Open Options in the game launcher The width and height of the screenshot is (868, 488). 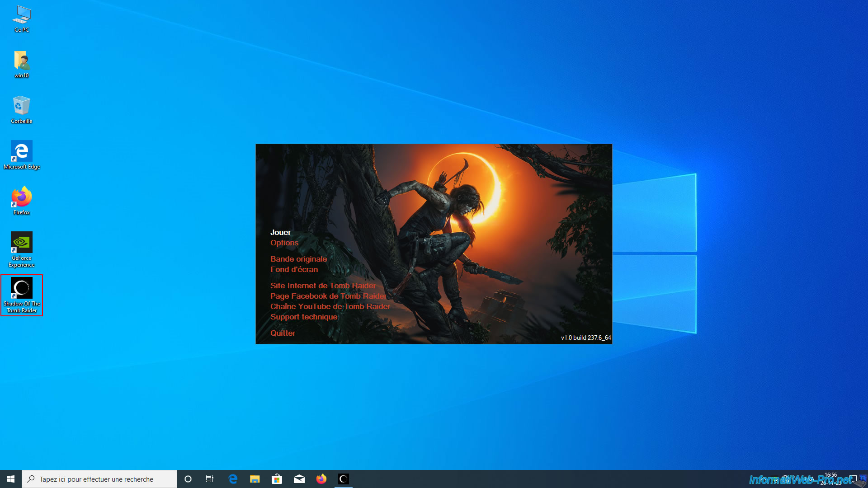click(284, 243)
